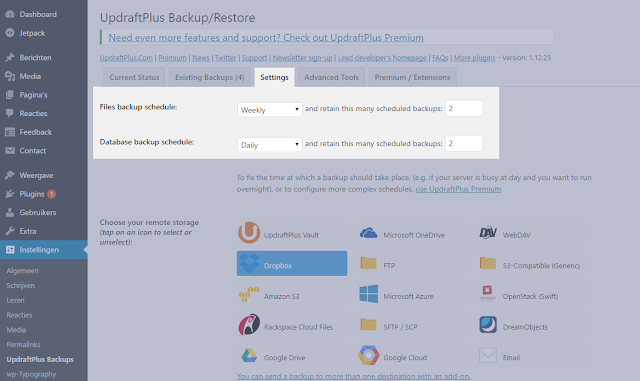Choose the Google Cloud storage icon
640x381 pixels.
point(369,355)
